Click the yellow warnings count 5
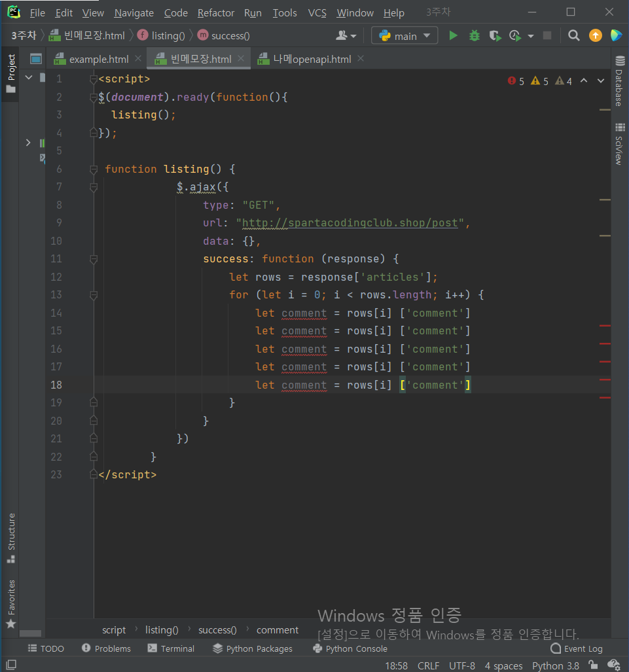The width and height of the screenshot is (629, 672). 539,81
